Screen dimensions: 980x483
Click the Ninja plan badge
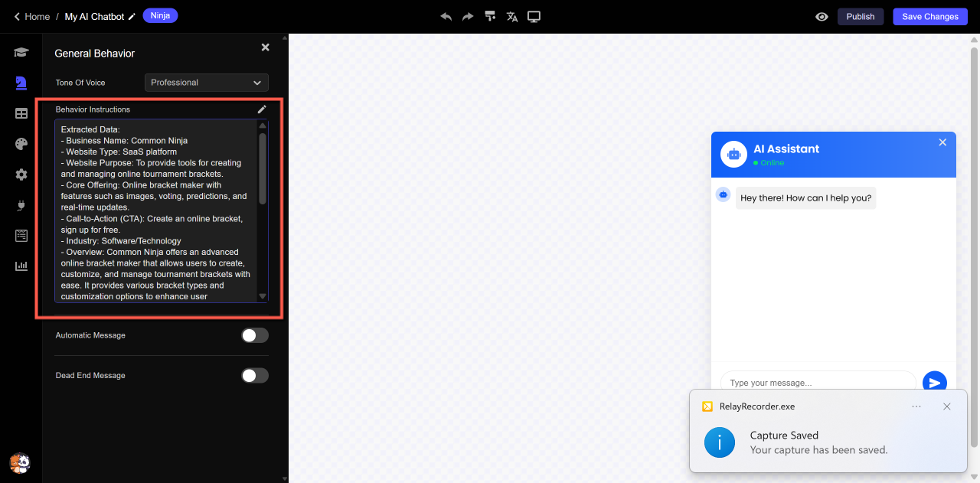(x=160, y=15)
